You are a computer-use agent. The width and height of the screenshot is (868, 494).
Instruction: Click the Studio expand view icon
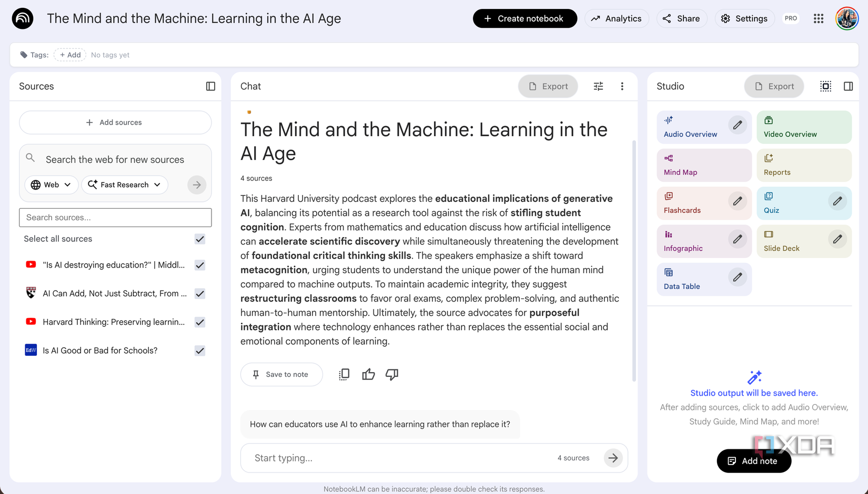point(825,86)
